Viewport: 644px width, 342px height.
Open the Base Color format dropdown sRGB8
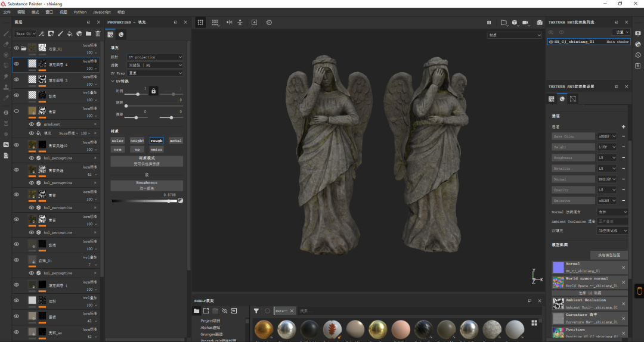(606, 136)
